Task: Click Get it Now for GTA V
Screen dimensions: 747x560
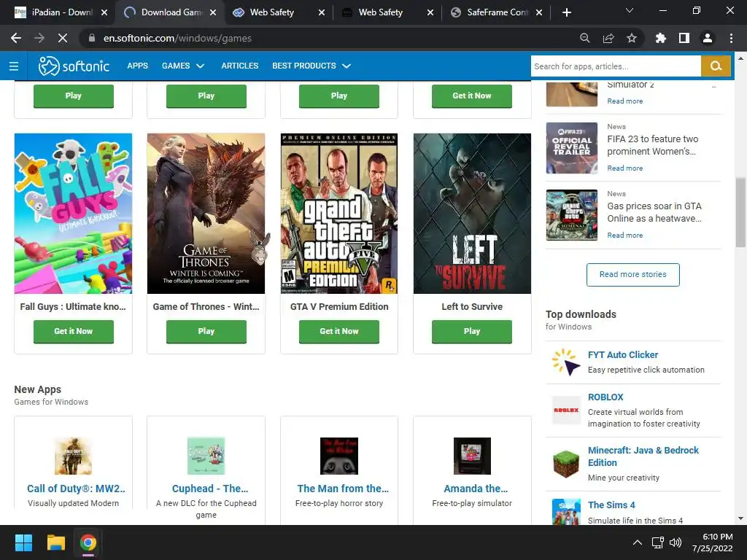Action: (339, 332)
